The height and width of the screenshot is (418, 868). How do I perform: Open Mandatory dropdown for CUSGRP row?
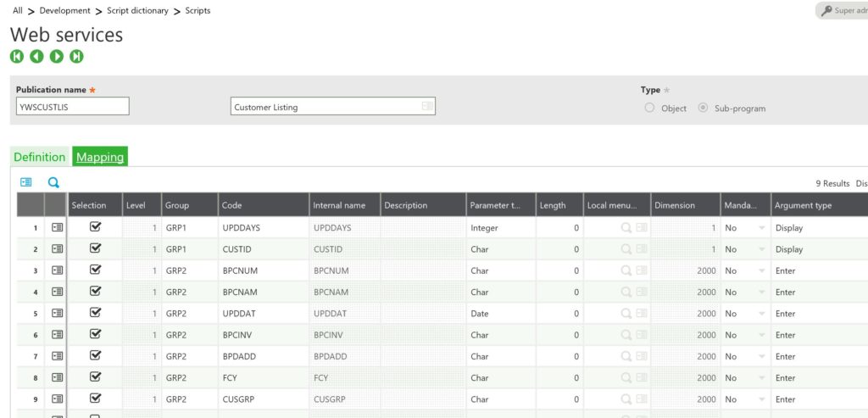click(761, 399)
